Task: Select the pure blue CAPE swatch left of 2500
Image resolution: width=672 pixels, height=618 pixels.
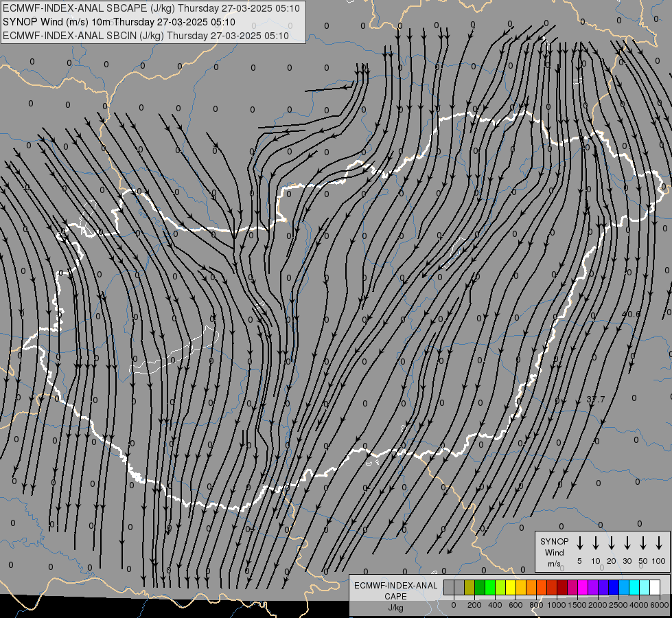Action: [613, 587]
